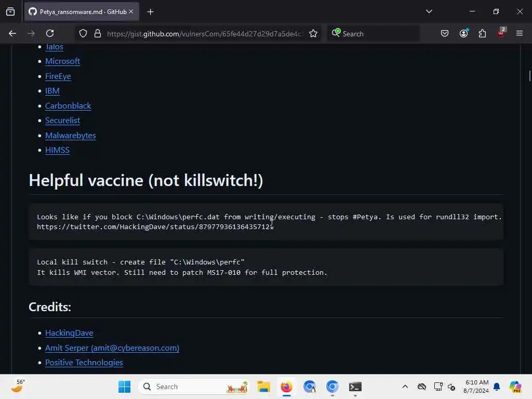Open the Positive Technologies link
The width and height of the screenshot is (532, 399).
[84, 363]
